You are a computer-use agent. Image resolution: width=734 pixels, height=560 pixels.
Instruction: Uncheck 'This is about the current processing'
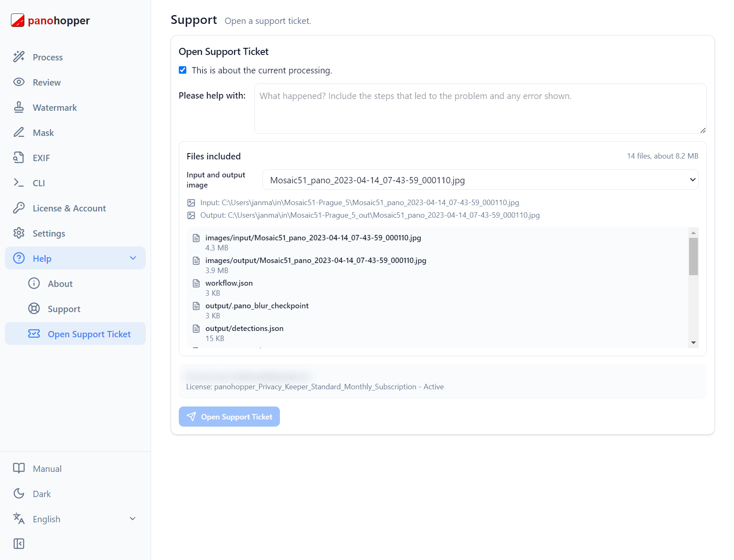pos(183,70)
